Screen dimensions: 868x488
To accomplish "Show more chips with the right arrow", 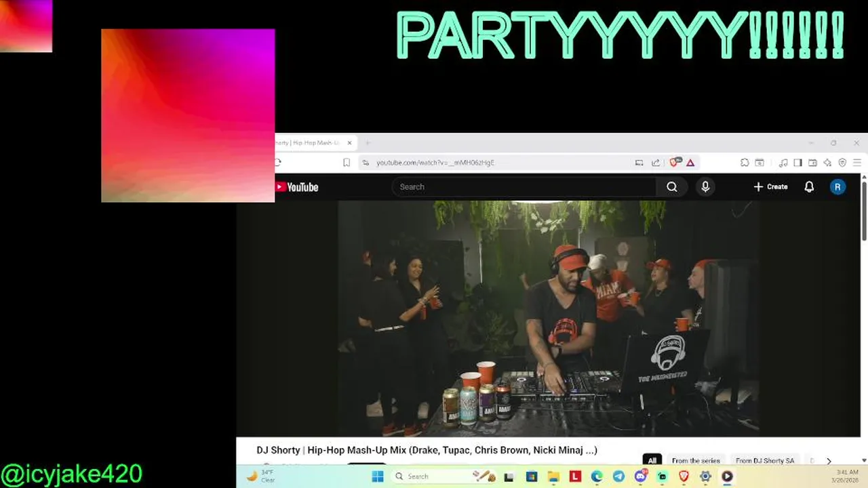I will pyautogui.click(x=829, y=461).
